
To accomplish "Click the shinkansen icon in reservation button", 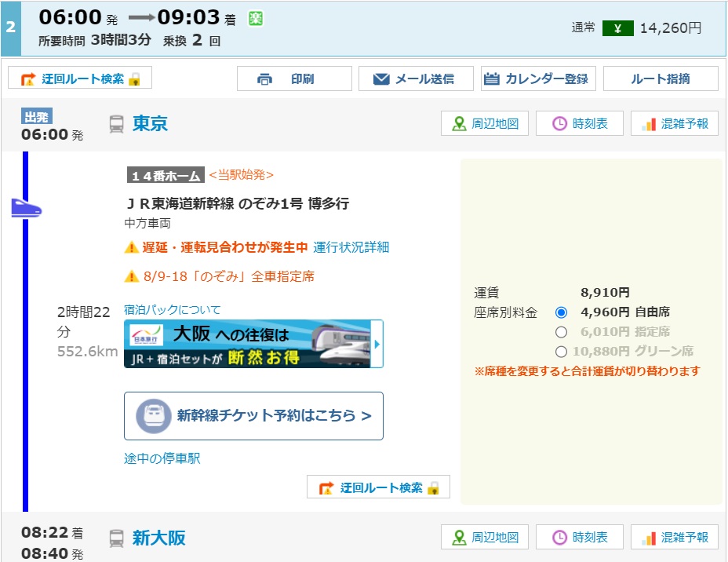I will point(154,416).
